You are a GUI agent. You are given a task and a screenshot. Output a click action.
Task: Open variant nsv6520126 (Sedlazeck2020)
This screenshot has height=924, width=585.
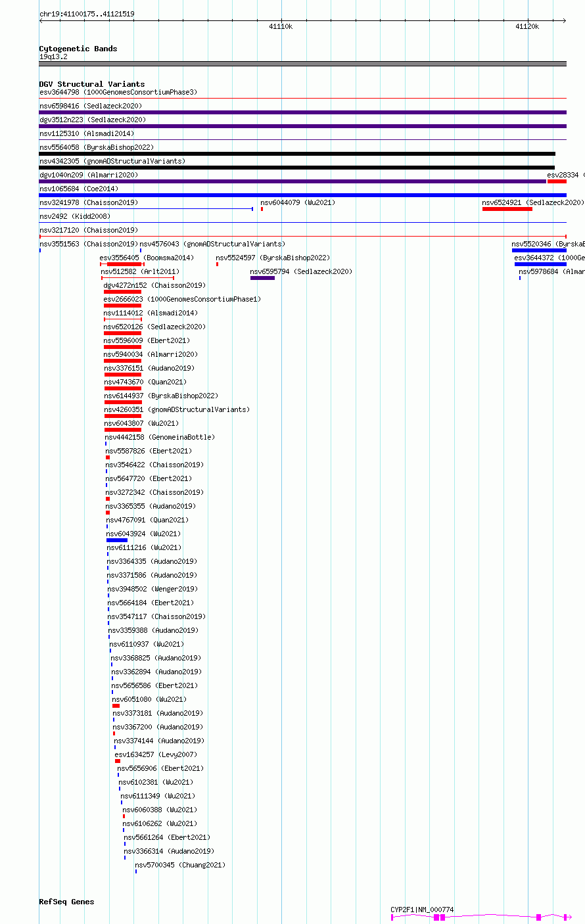(x=154, y=327)
